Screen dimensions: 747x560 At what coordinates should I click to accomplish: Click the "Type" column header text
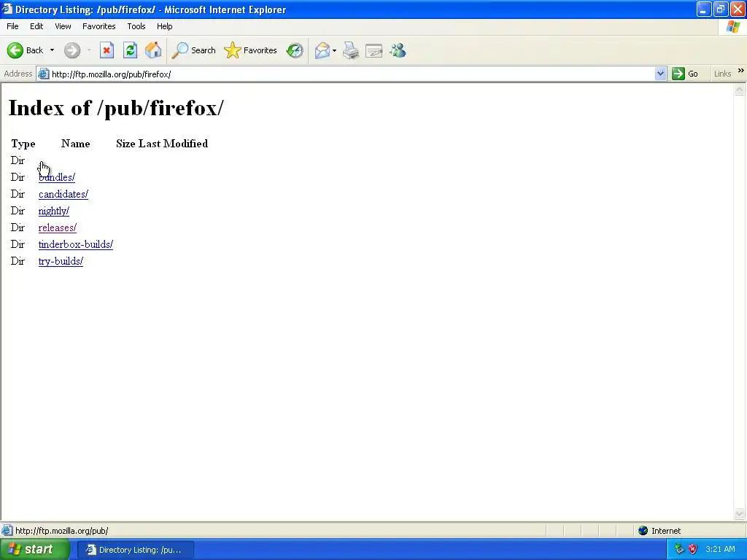click(x=23, y=144)
